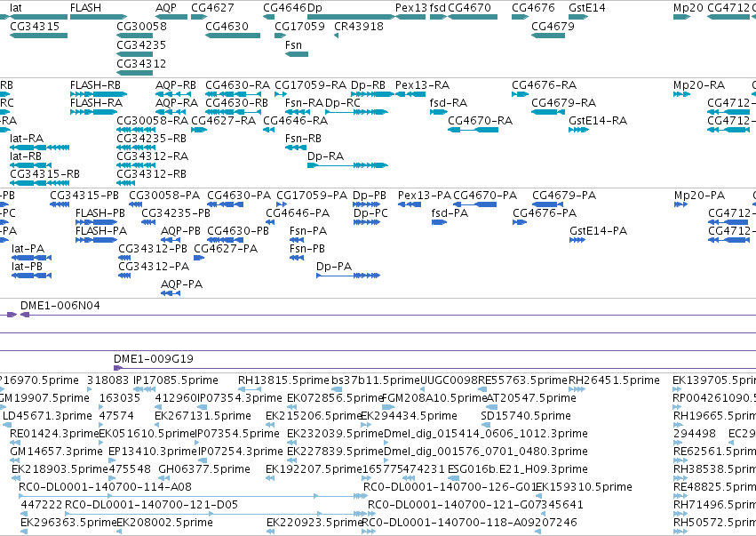Select the Dp-PA protein label

334,267
